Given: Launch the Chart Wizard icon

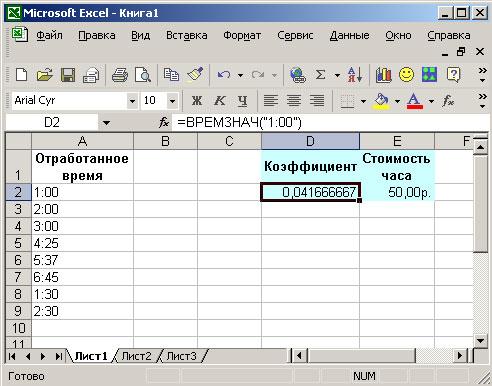Looking at the screenshot, I should [383, 75].
